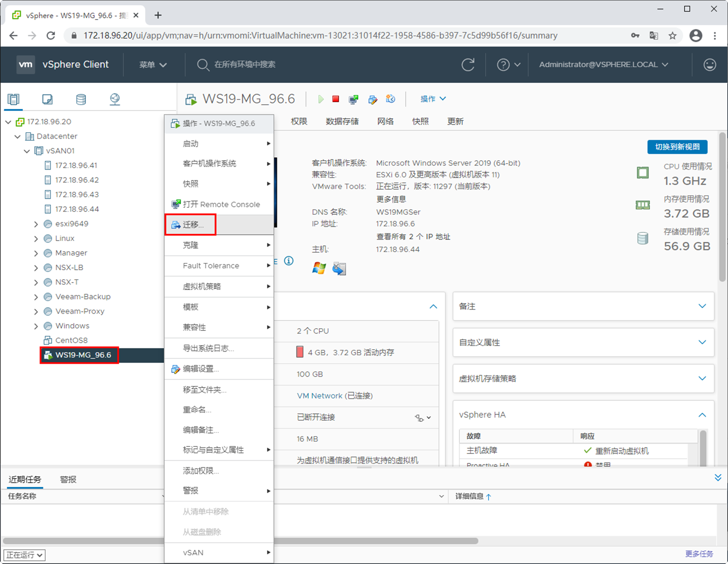The height and width of the screenshot is (564, 728).
Task: Open Chrome three-dot menu
Action: [x=715, y=36]
